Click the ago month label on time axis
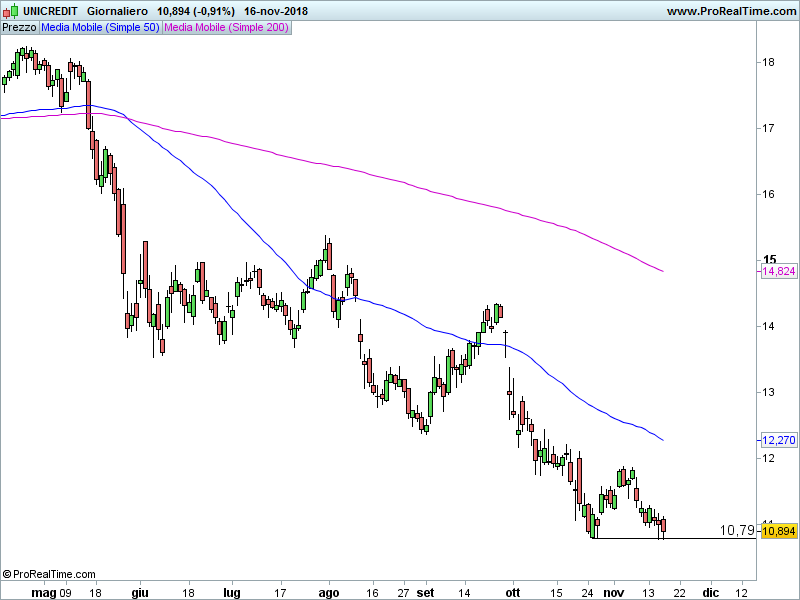800x600 pixels. tap(329, 592)
